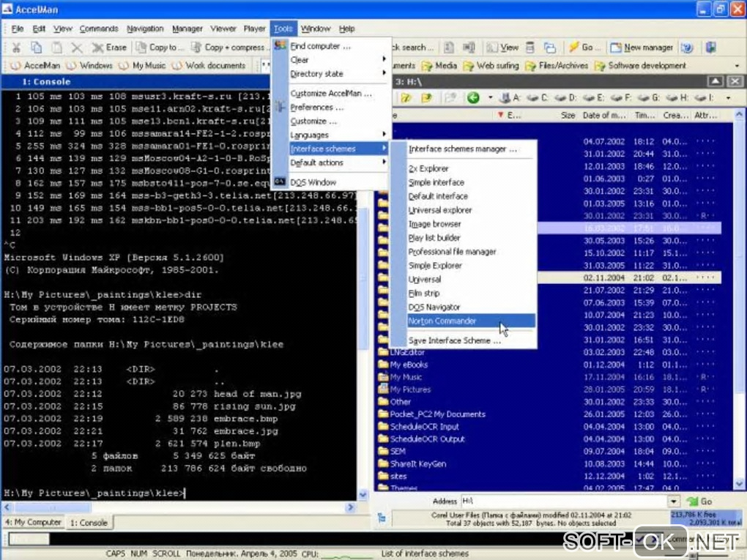
Task: Open the Media favorites folder
Action: pyautogui.click(x=439, y=65)
